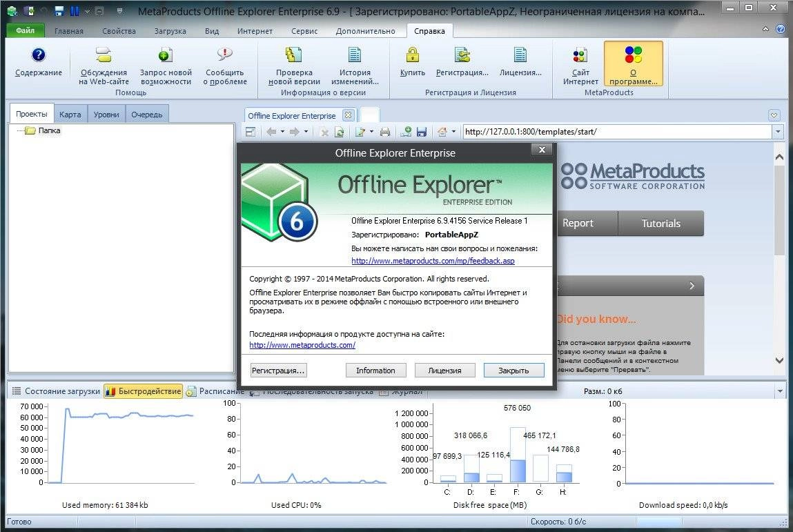Close the About dialog with X
The width and height of the screenshot is (793, 532).
pyautogui.click(x=542, y=150)
